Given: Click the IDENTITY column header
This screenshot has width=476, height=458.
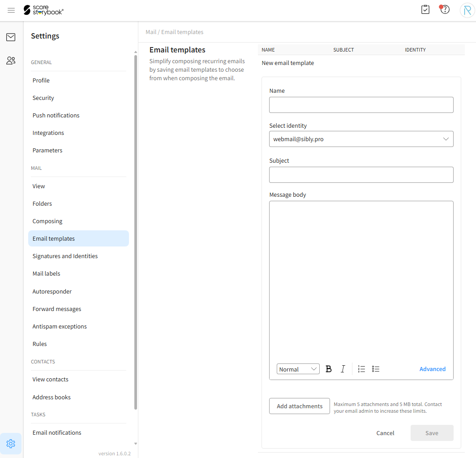Looking at the screenshot, I should 415,50.
